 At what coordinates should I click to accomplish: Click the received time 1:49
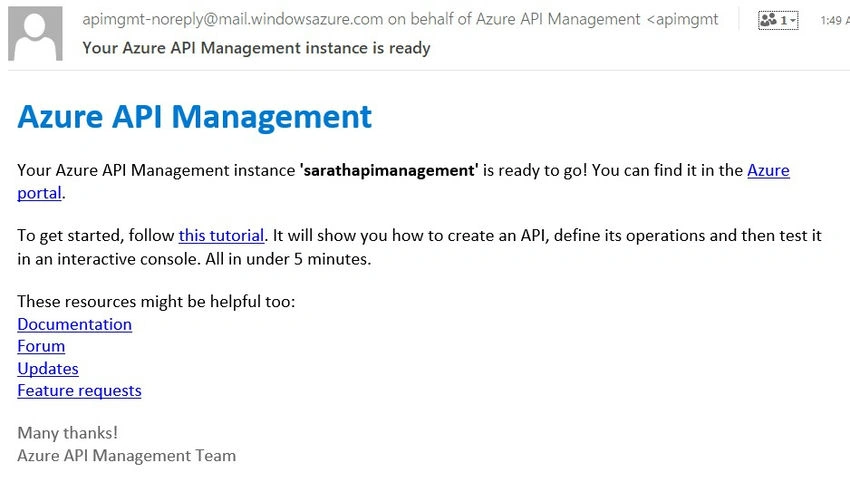click(831, 21)
